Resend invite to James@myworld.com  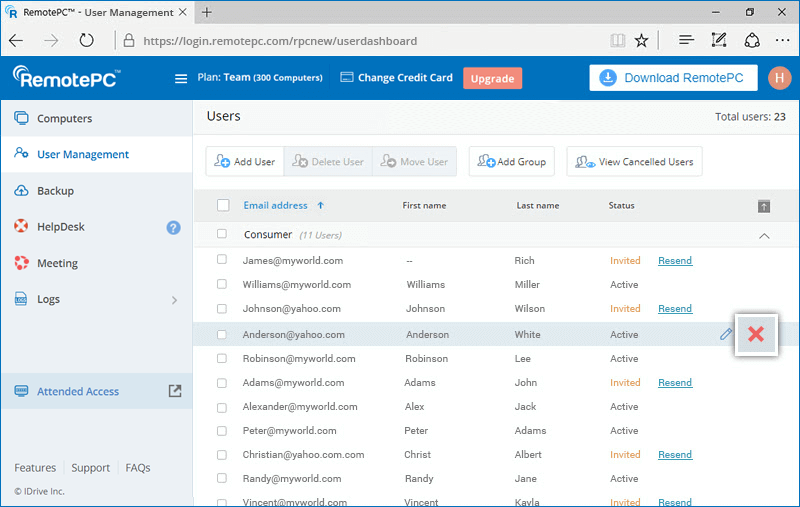pos(675,261)
